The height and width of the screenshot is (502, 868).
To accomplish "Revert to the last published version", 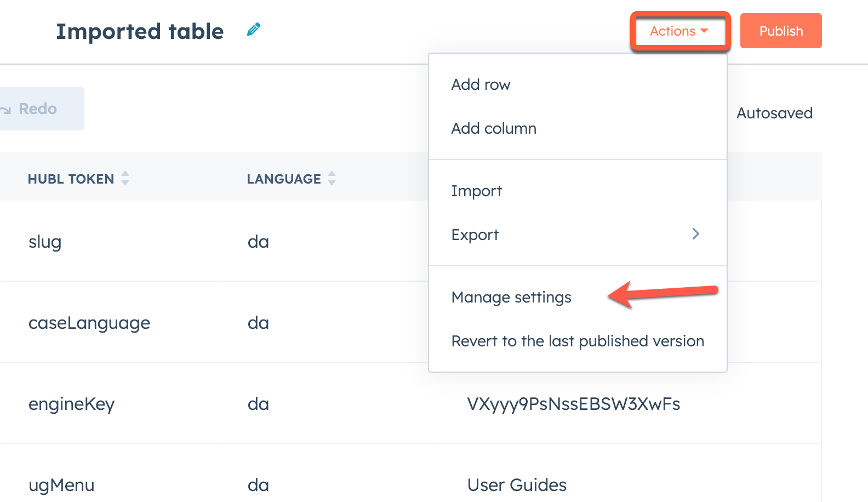I will click(x=578, y=341).
